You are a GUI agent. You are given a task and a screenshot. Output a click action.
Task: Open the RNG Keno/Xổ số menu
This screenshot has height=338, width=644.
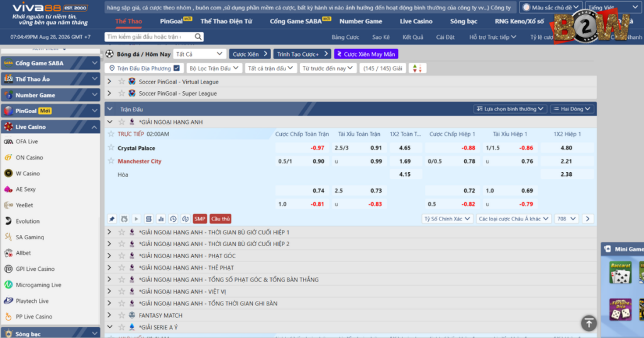point(519,21)
